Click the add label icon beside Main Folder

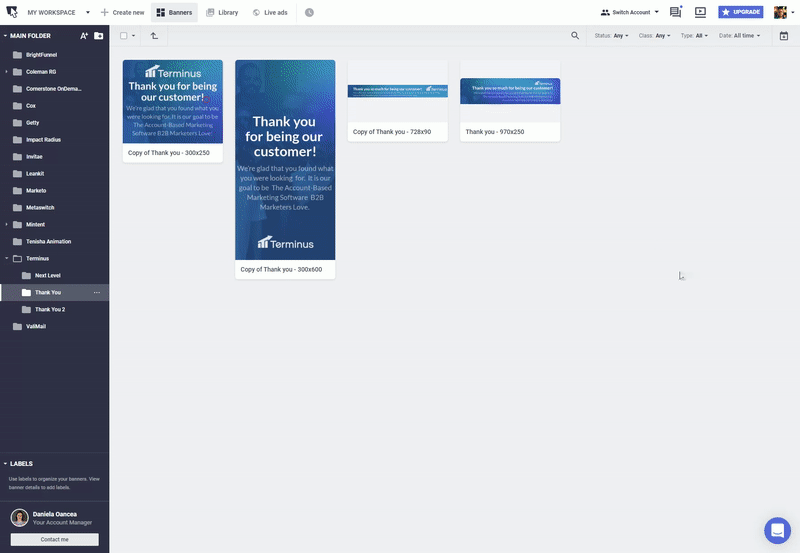click(84, 36)
